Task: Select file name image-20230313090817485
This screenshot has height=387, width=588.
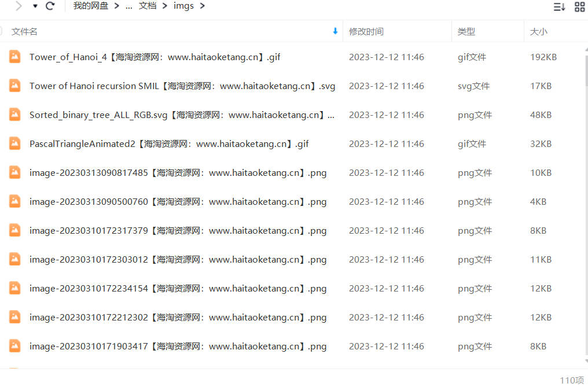Action: click(178, 172)
